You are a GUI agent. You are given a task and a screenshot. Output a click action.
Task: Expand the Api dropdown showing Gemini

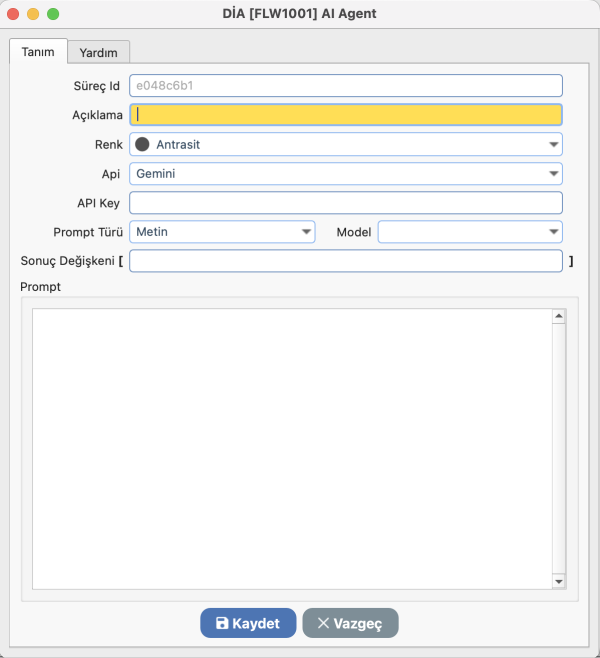(x=553, y=173)
